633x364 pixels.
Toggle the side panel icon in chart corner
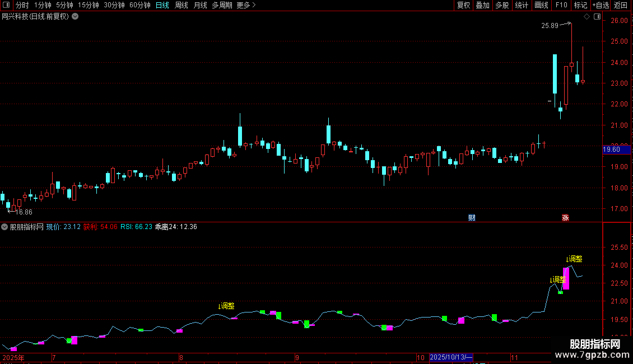[x=597, y=17]
